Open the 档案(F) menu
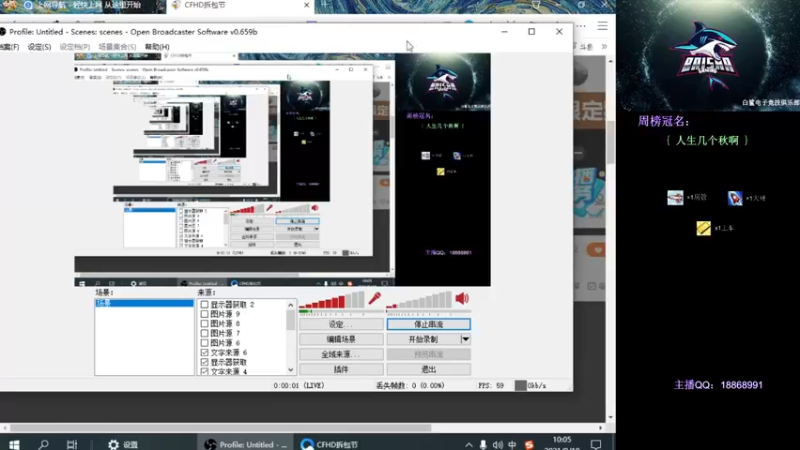800x450 pixels. (x=9, y=46)
